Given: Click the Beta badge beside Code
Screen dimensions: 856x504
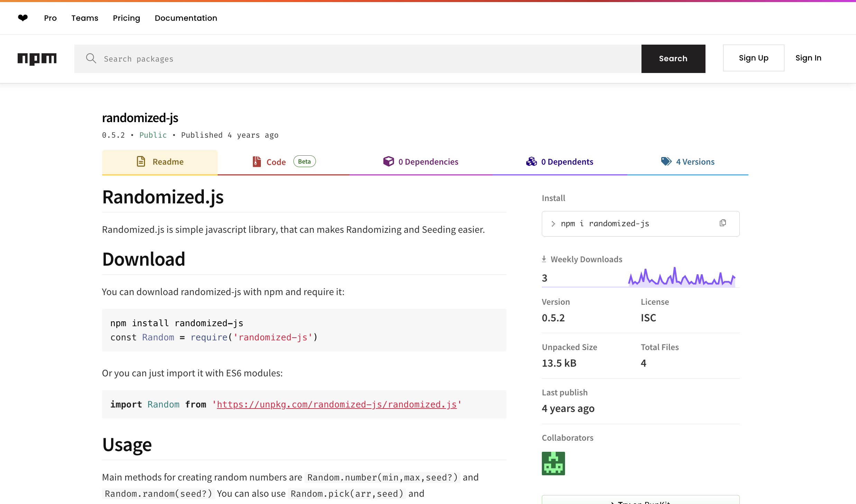Looking at the screenshot, I should tap(304, 162).
